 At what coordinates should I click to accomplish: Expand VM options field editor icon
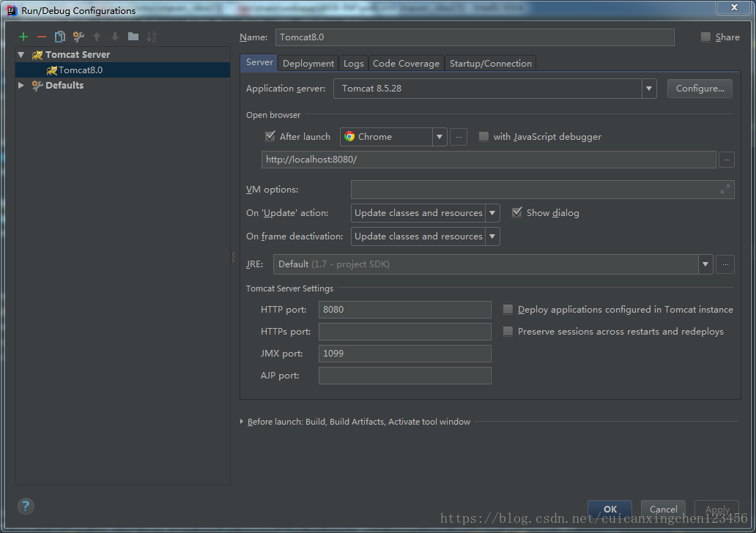(x=724, y=190)
